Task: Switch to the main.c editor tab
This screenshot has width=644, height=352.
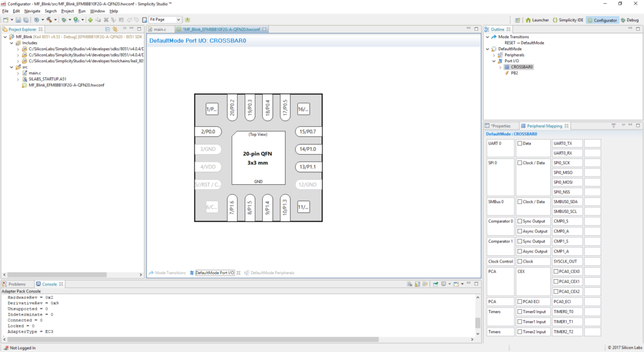Action: click(x=160, y=30)
